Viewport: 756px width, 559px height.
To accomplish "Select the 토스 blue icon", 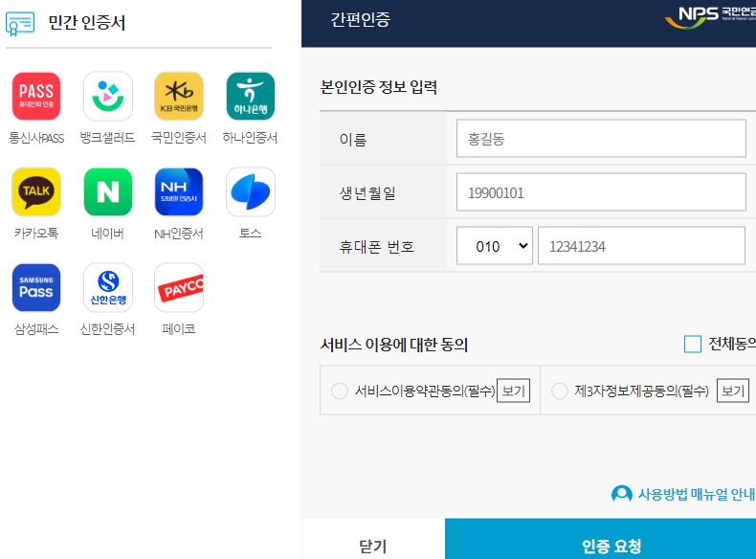I will (x=250, y=191).
